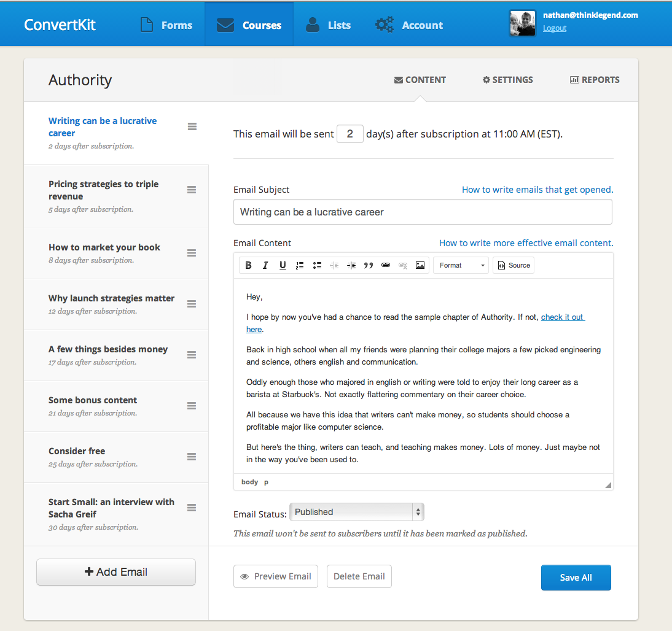This screenshot has height=631, width=672.
Task: Open the Email Status dropdown showing Published
Action: pyautogui.click(x=356, y=512)
